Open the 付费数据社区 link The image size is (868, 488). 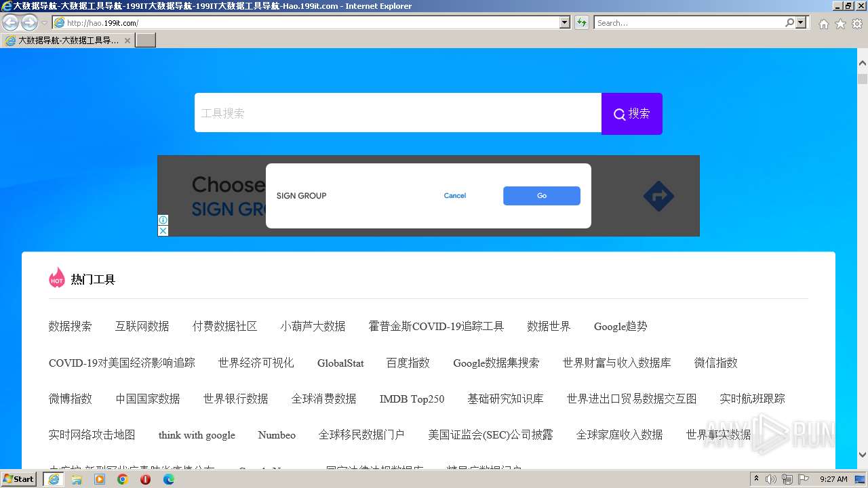pos(225,327)
